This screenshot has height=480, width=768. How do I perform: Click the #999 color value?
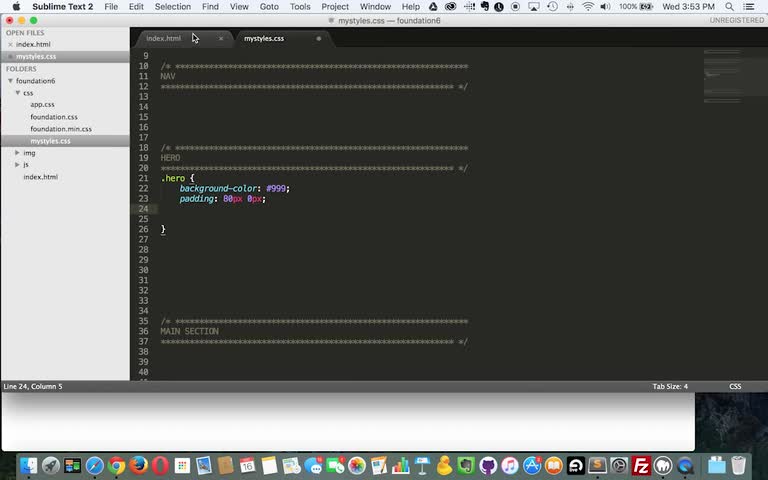point(276,189)
